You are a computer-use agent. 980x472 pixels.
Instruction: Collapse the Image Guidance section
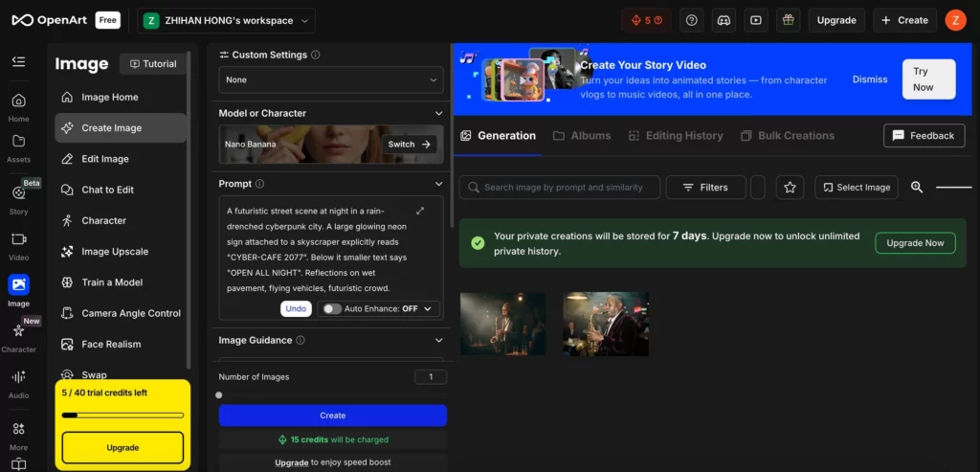point(438,340)
